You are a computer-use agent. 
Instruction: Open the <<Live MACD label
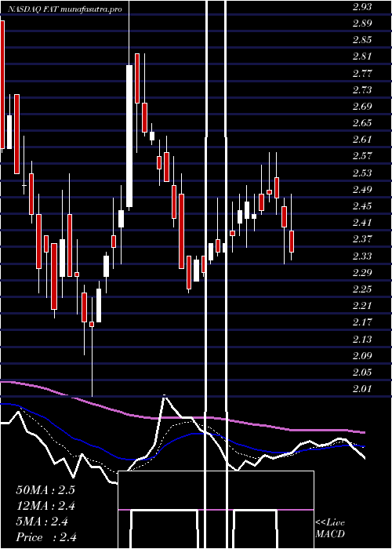point(330,529)
